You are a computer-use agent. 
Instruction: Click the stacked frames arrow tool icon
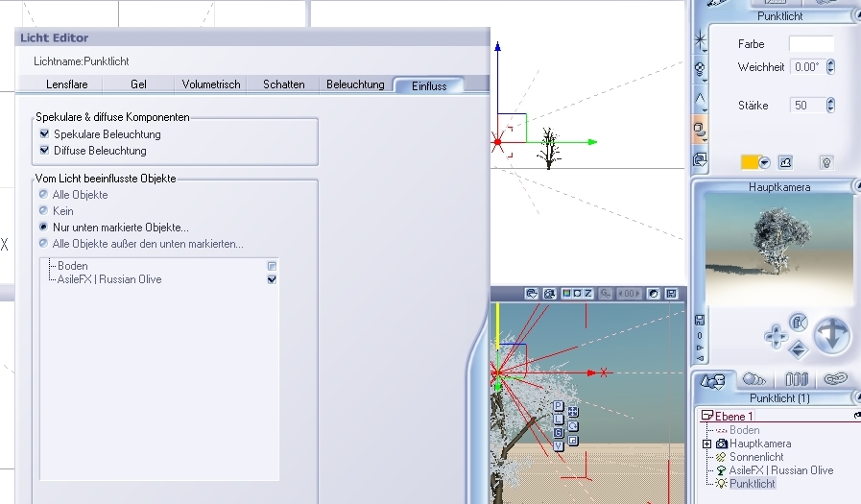700,159
